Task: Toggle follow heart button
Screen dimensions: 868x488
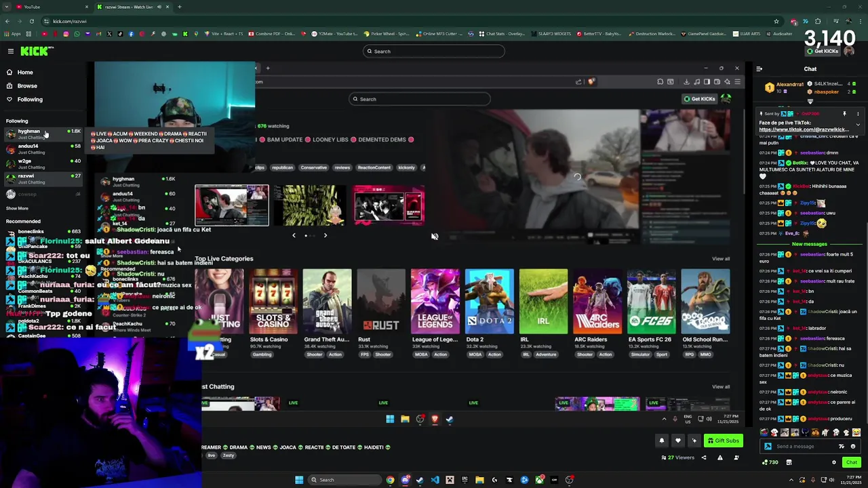Action: [677, 441]
